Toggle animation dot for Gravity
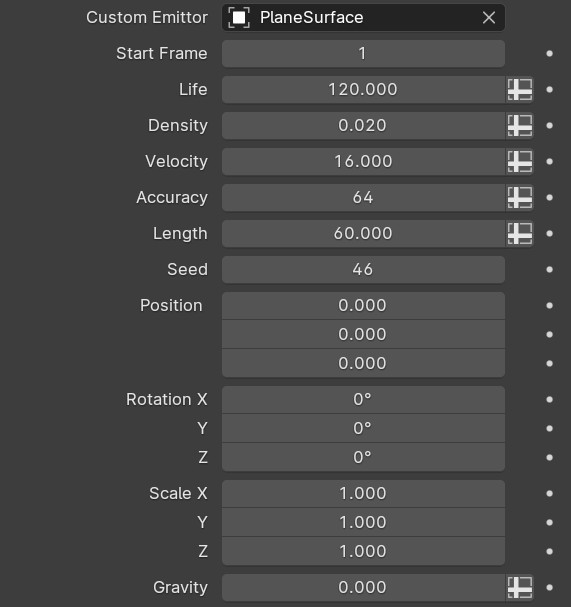 (549, 587)
